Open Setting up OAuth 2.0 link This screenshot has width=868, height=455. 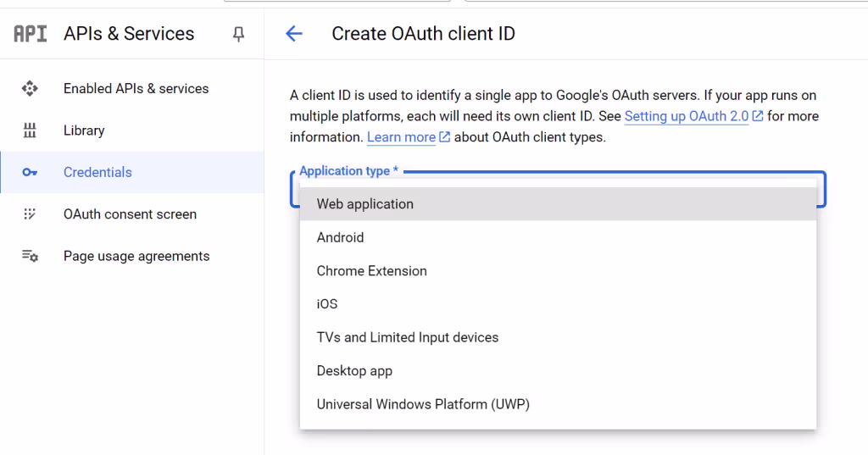[x=687, y=116]
